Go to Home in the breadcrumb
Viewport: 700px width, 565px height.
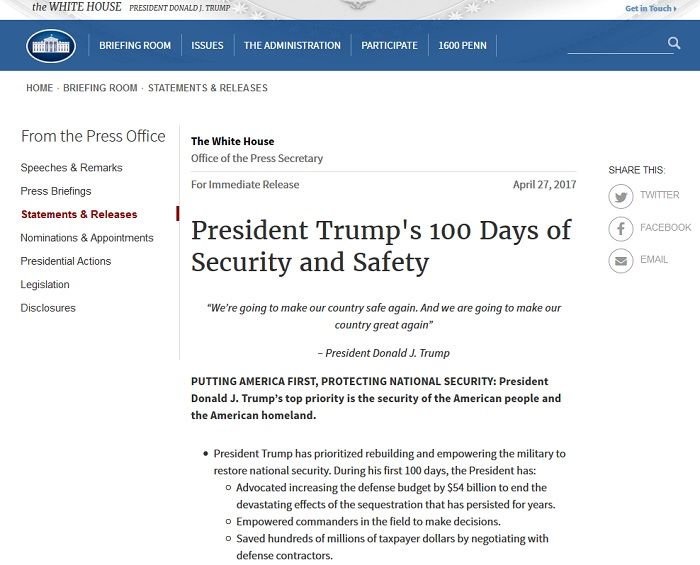point(39,88)
